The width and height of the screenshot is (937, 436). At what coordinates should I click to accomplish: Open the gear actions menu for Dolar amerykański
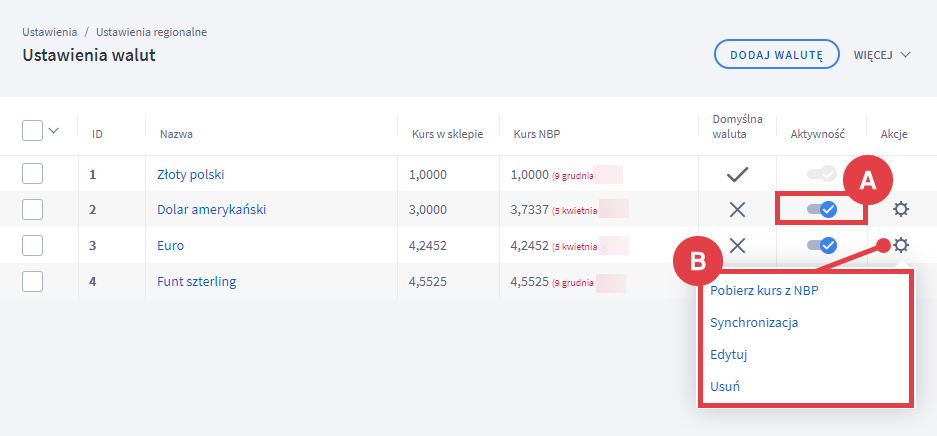click(901, 210)
